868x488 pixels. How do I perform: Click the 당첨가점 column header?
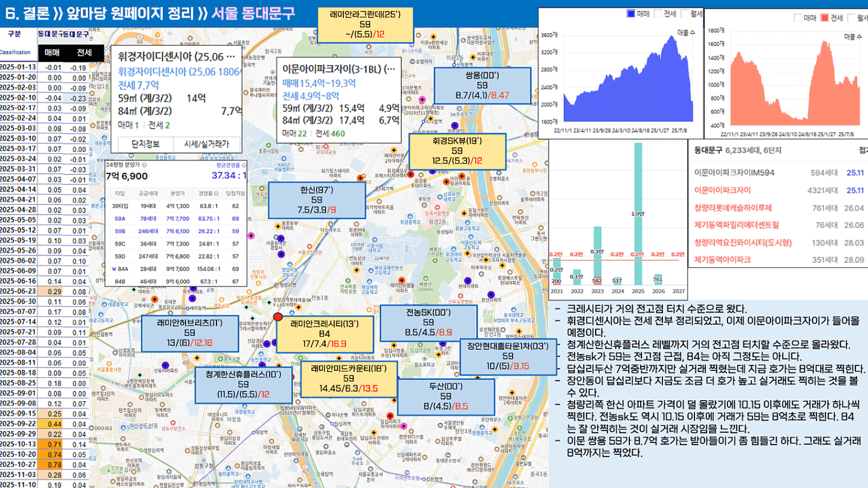click(235, 193)
